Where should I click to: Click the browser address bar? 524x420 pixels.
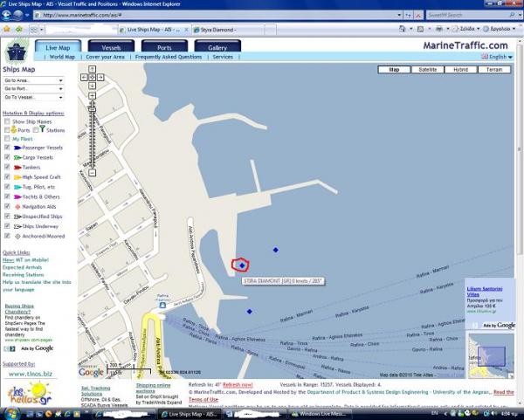pos(218,15)
